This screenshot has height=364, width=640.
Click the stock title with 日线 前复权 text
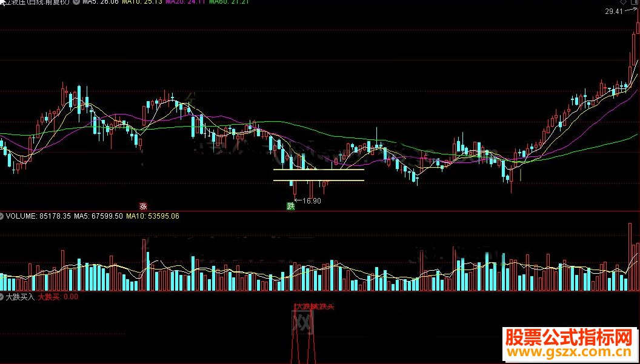[x=35, y=2]
